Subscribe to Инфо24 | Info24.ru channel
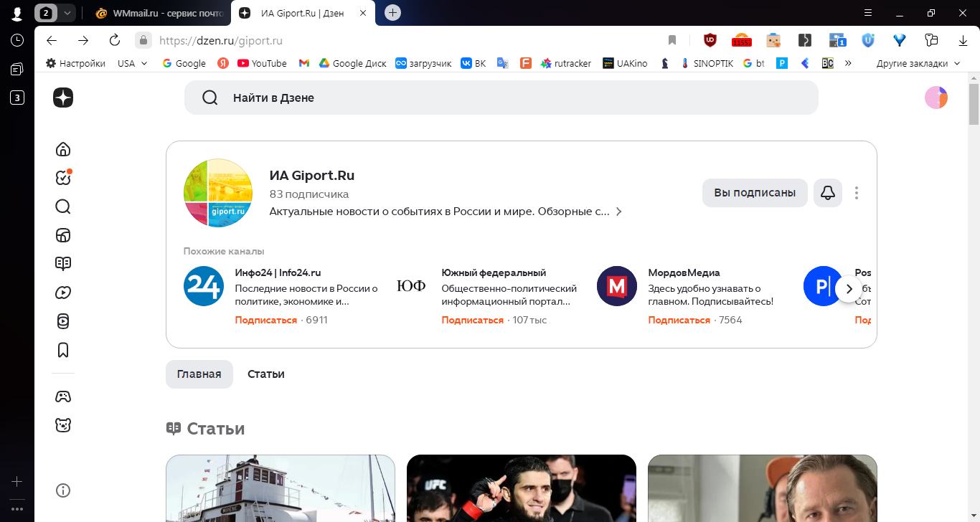980x522 pixels. pos(266,320)
